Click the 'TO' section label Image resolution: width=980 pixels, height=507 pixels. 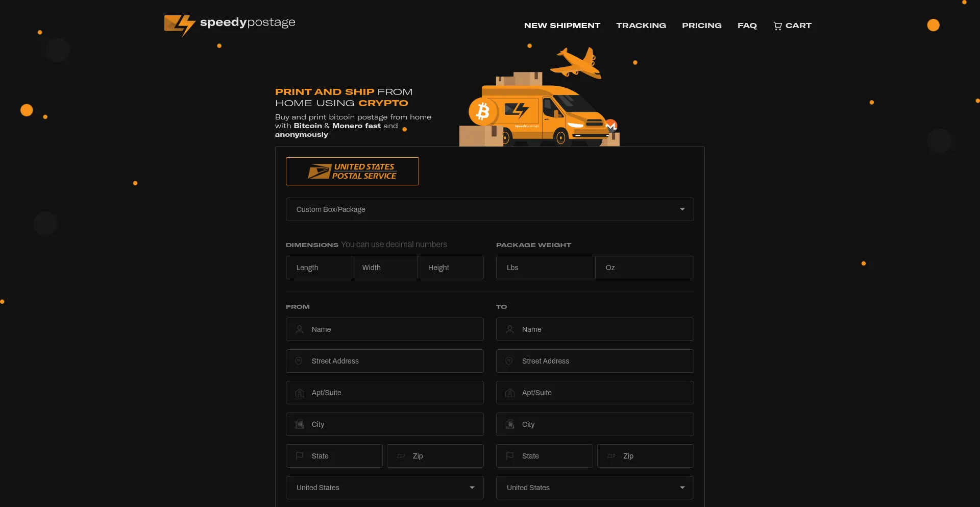(x=501, y=307)
